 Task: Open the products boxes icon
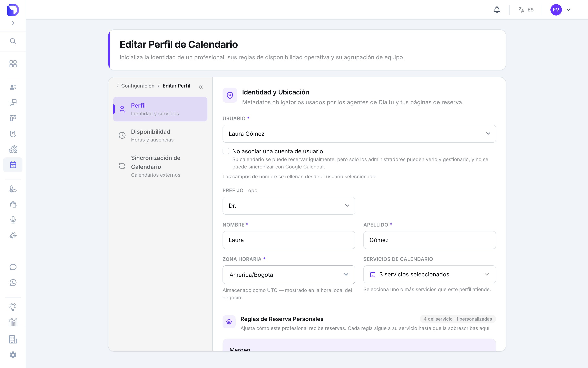tap(13, 149)
